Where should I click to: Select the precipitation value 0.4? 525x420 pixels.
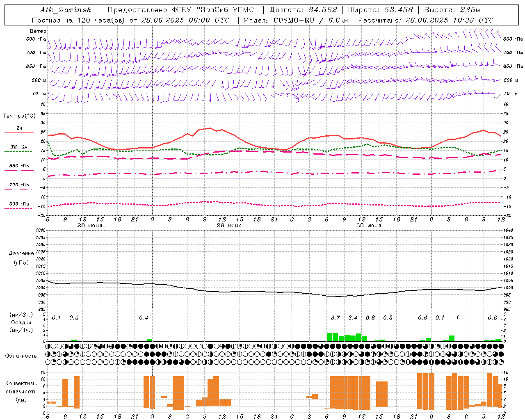pos(144,317)
